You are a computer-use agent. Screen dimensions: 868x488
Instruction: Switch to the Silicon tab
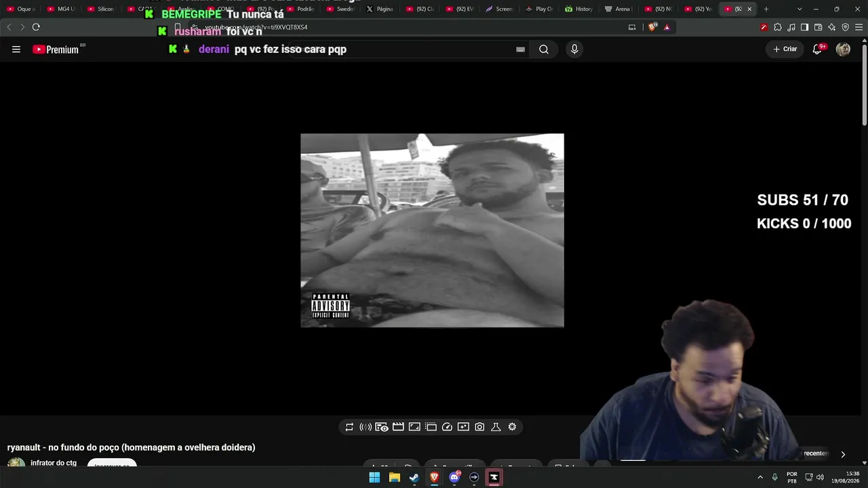(101, 9)
